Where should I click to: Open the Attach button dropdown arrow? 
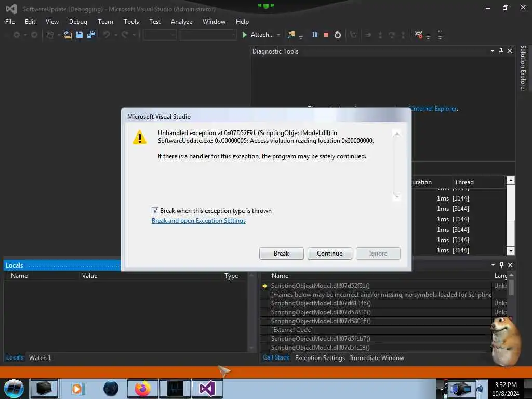pyautogui.click(x=278, y=35)
